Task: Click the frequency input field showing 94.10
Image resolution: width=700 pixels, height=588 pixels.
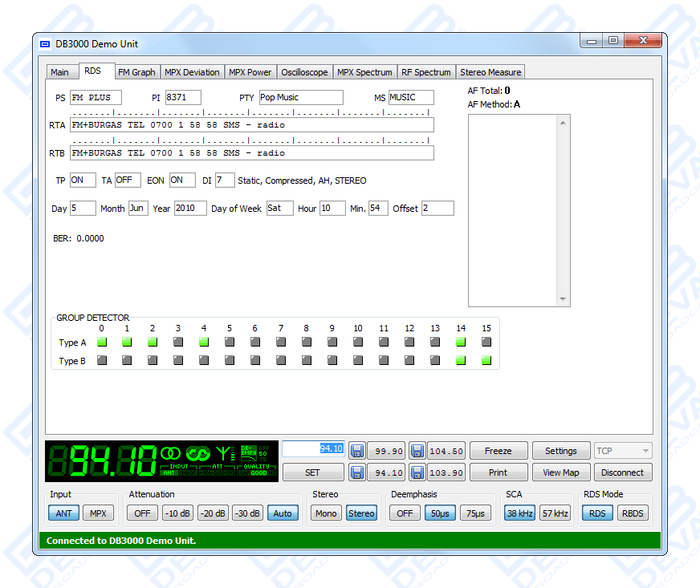Action: tap(313, 449)
